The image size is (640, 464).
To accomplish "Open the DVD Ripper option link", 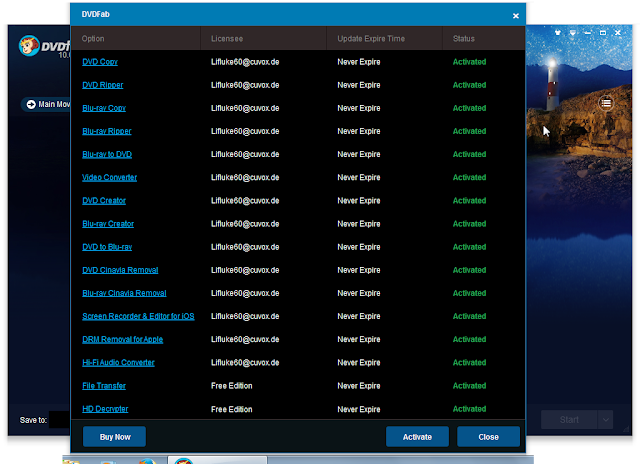I will (x=102, y=85).
